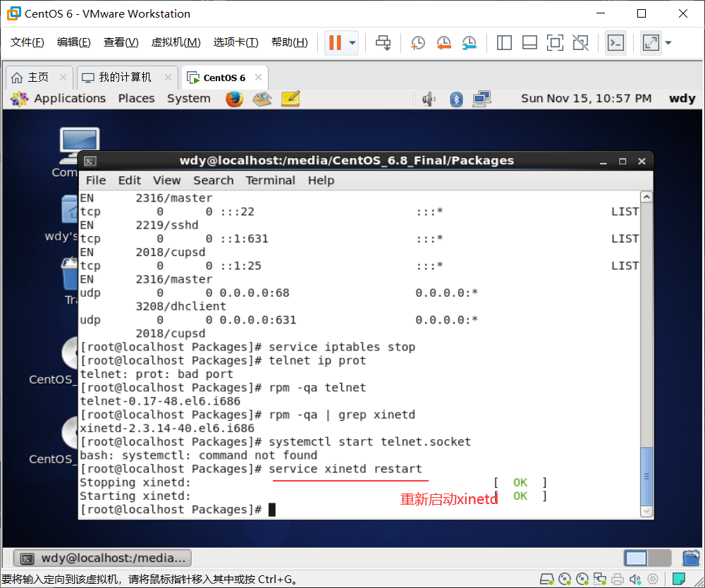Click the hard disk device status icon

547,579
